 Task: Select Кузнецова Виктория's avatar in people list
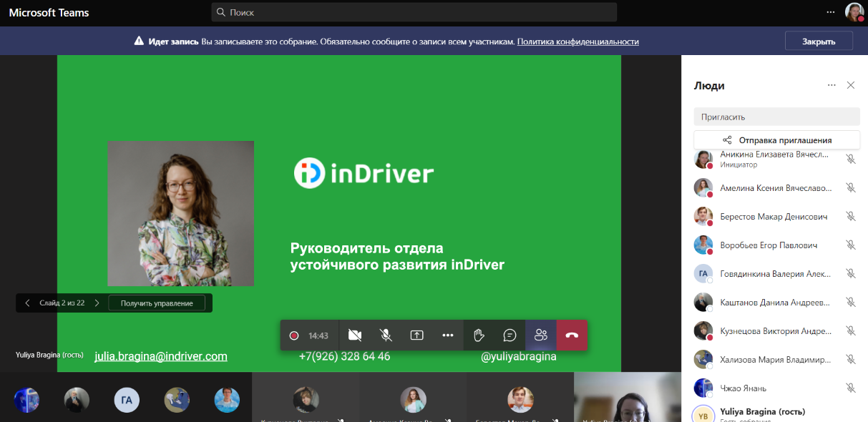[703, 330]
